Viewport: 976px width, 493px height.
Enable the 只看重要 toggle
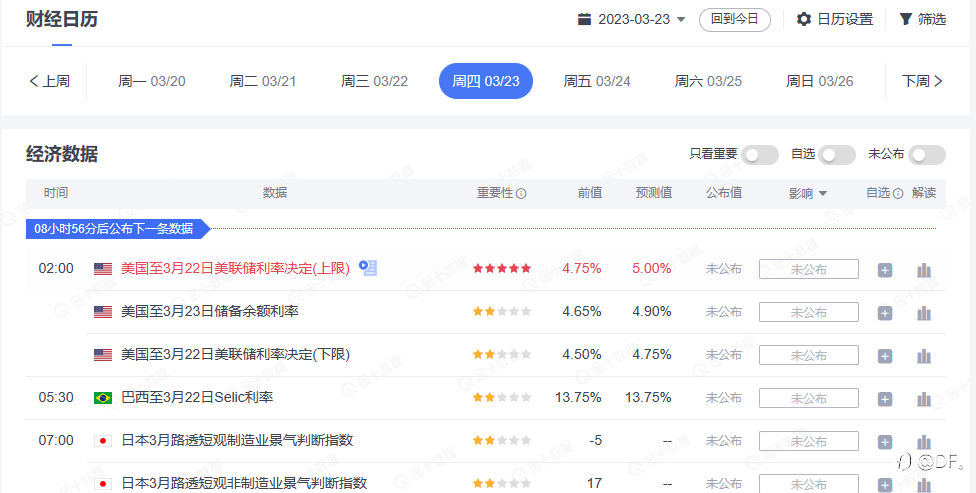(x=759, y=155)
